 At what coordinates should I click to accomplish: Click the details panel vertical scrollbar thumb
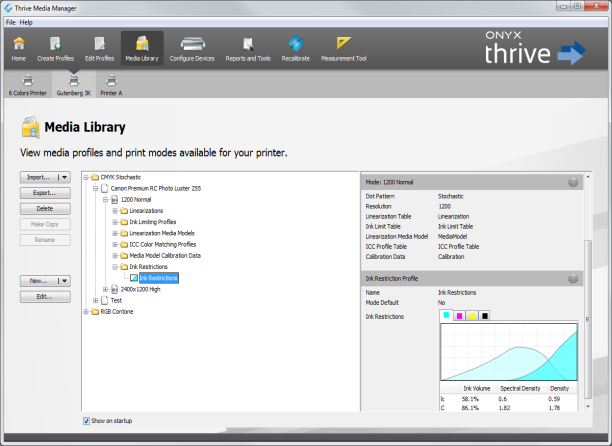pyautogui.click(x=587, y=319)
